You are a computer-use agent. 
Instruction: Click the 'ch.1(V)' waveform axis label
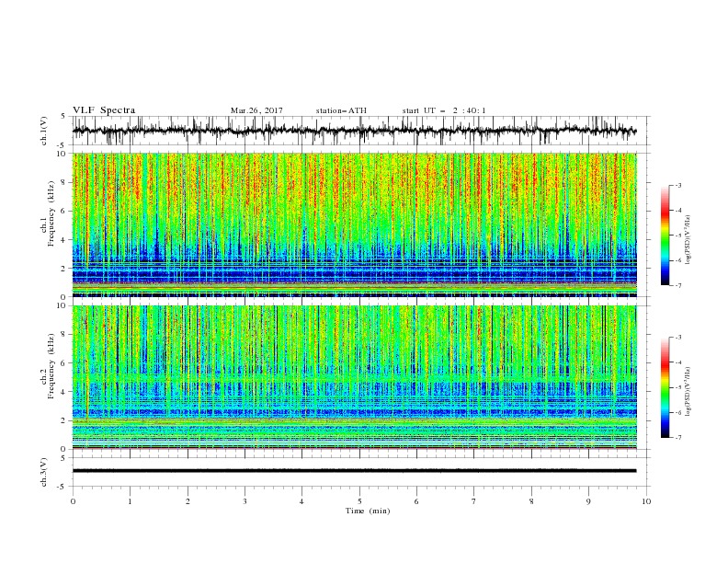(44, 132)
